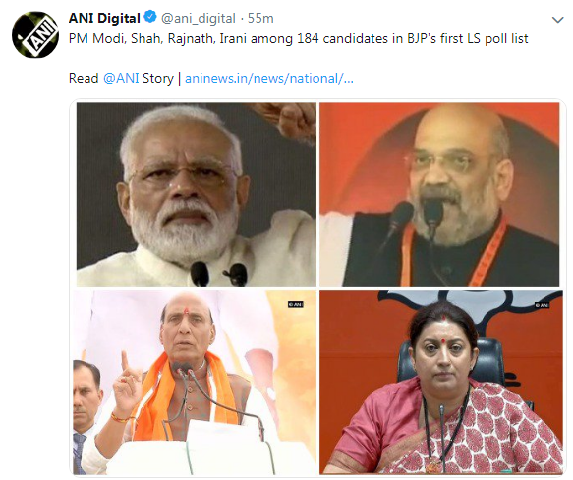This screenshot has height=480, width=573.
Task: Open the @ANI mention
Action: click(x=121, y=79)
